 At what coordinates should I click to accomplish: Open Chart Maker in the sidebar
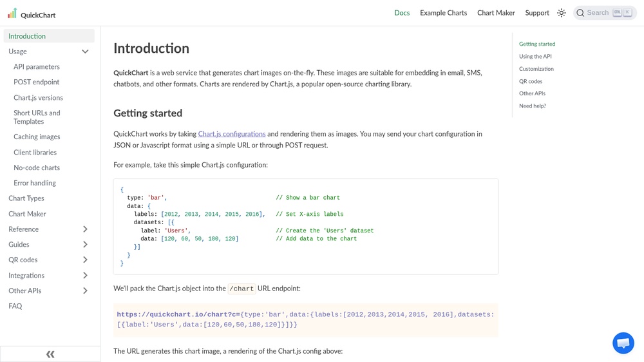27,214
